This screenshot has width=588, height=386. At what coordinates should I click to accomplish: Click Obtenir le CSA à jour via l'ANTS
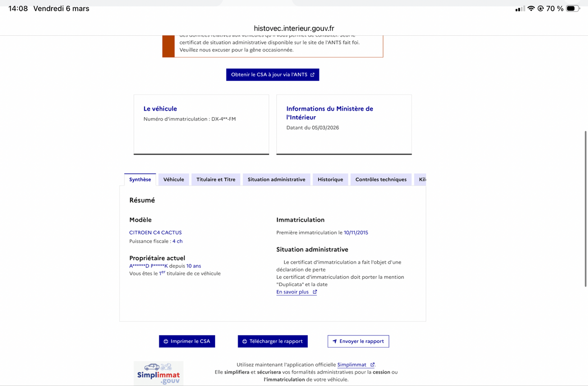pos(272,75)
